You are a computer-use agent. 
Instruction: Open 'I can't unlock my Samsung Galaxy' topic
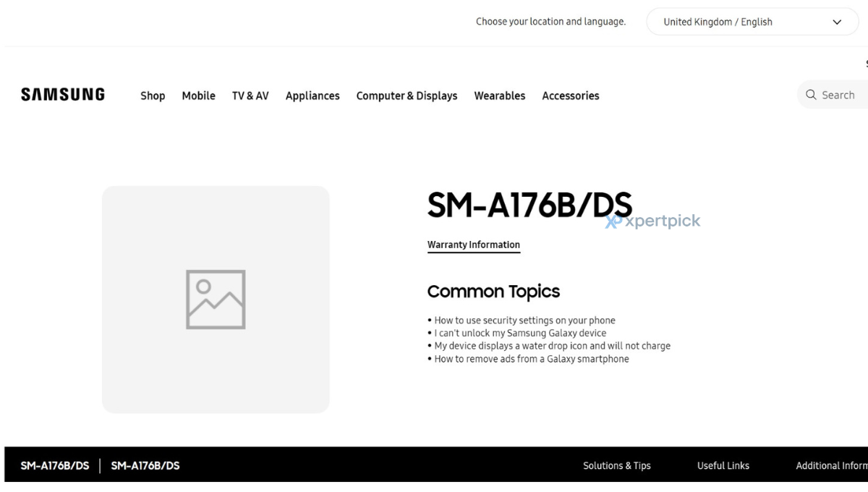(x=520, y=334)
